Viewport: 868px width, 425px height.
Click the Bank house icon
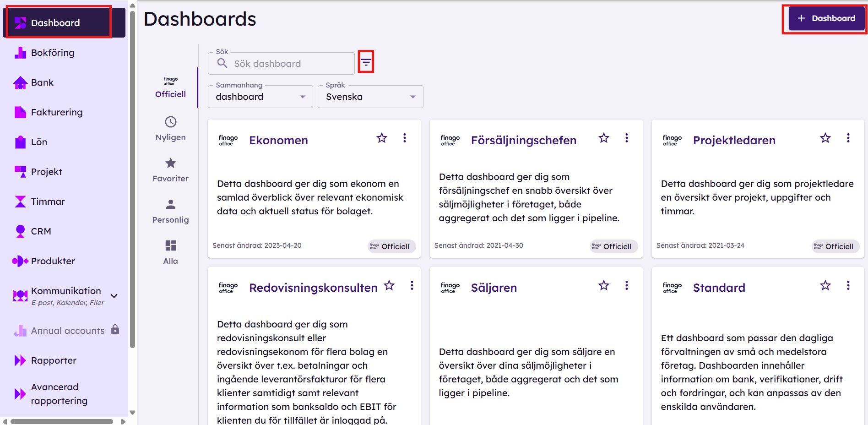click(20, 82)
